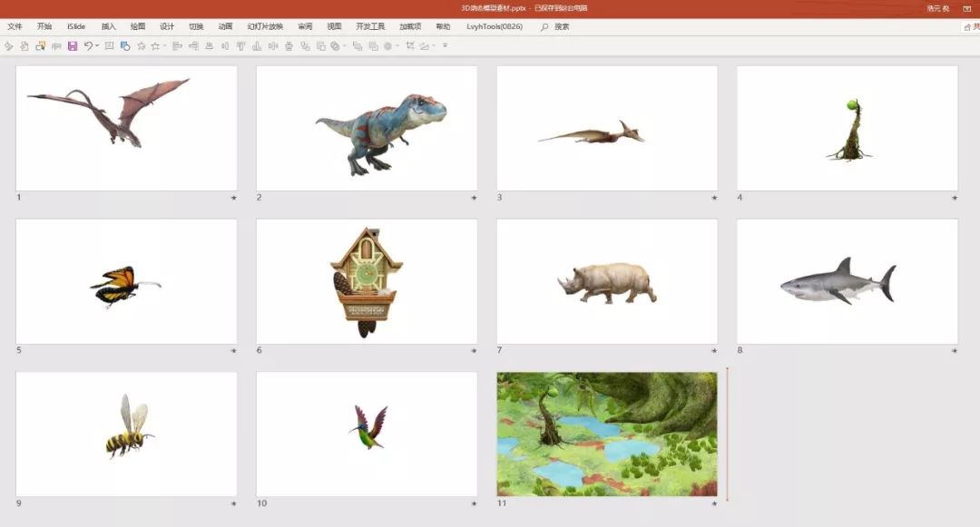Click the Align Top icon in quick toolbar
Image resolution: width=980 pixels, height=527 pixels.
pyautogui.click(x=240, y=45)
